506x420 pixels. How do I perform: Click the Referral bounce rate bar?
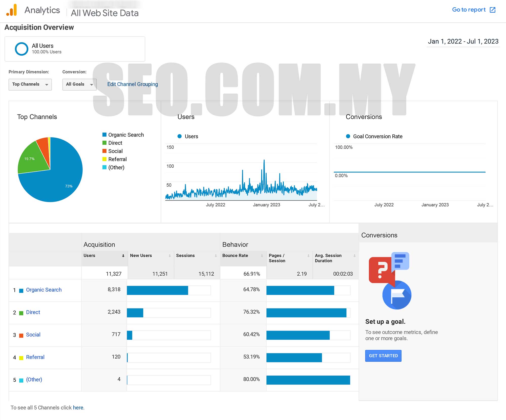coord(294,358)
